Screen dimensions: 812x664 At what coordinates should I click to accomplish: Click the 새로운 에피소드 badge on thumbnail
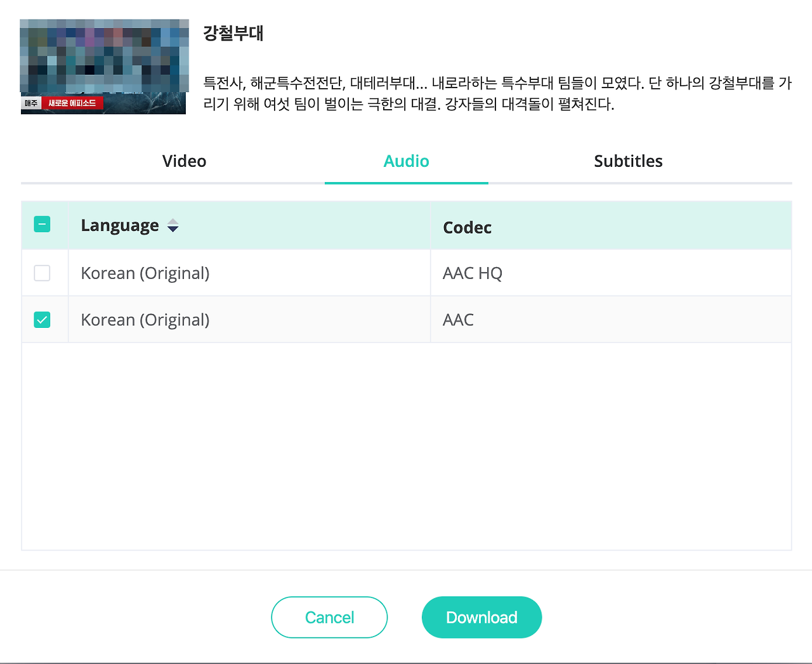(72, 102)
